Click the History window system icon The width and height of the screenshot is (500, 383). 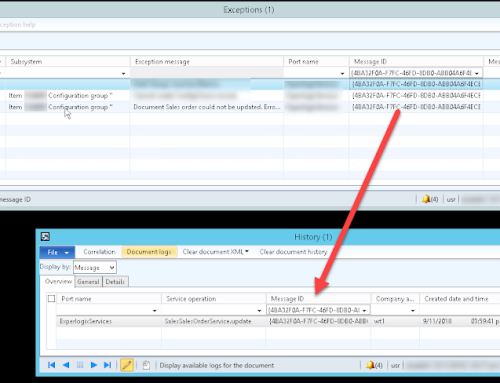click(45, 237)
